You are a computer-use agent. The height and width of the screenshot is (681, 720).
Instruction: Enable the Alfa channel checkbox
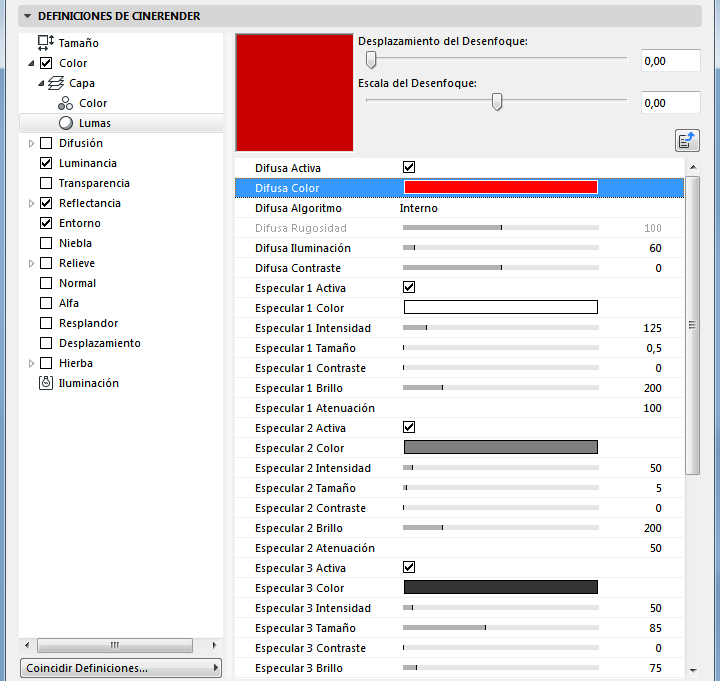46,303
